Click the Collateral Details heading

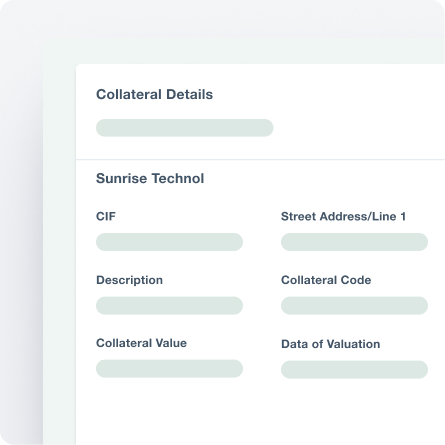pyautogui.click(x=154, y=94)
